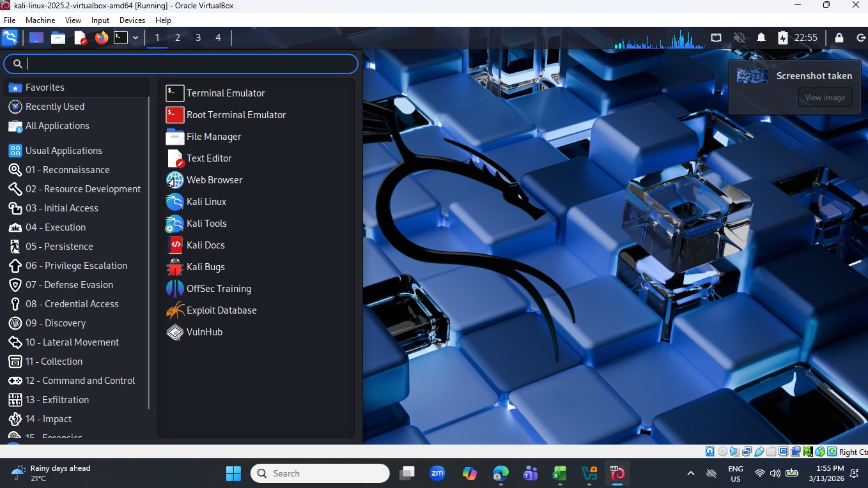The image size is (868, 488).
Task: Launch Firefox from the top panel
Action: (x=101, y=38)
